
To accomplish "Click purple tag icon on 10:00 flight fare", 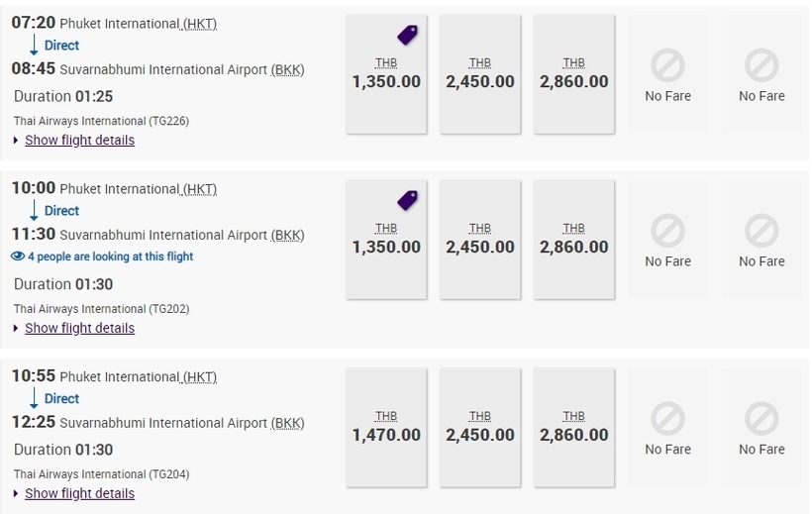I will coord(407,201).
